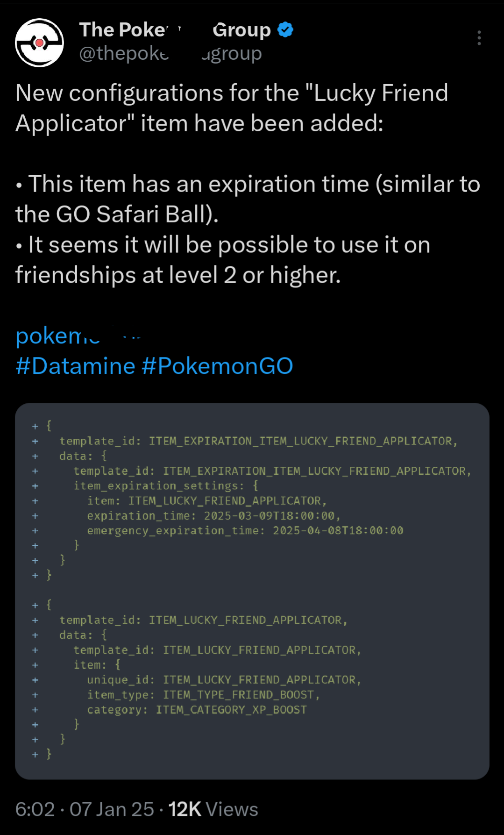Click the item_expiration_settings line in image
Screen dimensions: 504x835
click(x=166, y=486)
